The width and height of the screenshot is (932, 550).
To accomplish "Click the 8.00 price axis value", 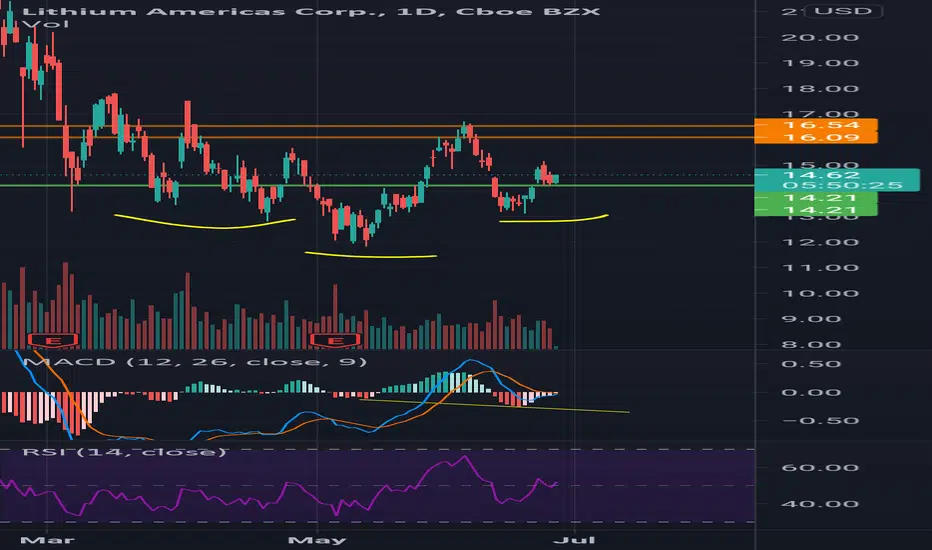I will click(x=820, y=345).
